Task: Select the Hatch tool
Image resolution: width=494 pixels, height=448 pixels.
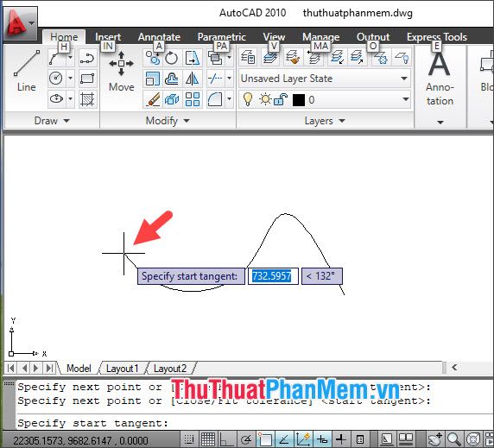Action: pyautogui.click(x=87, y=99)
